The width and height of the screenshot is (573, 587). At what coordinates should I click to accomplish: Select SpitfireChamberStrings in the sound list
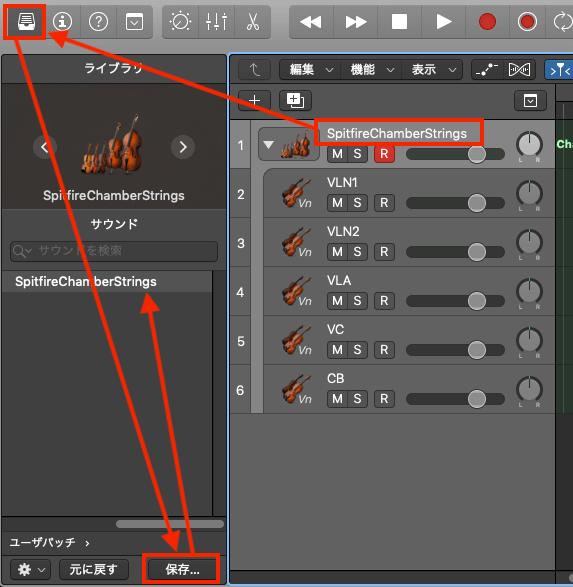click(107, 282)
